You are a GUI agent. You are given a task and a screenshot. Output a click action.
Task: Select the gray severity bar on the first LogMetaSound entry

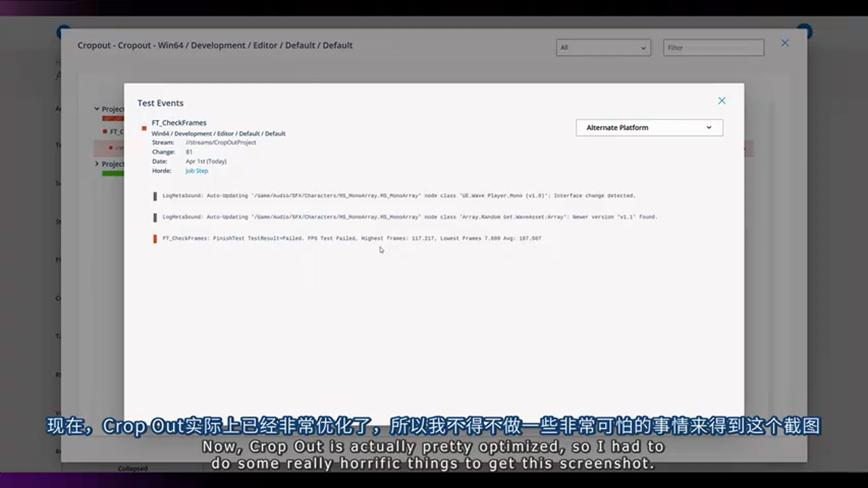tap(155, 195)
